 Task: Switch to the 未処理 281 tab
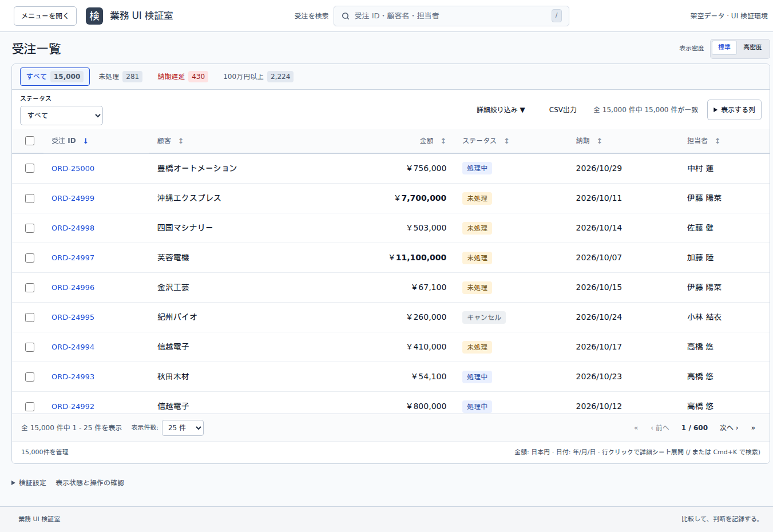pyautogui.click(x=120, y=77)
